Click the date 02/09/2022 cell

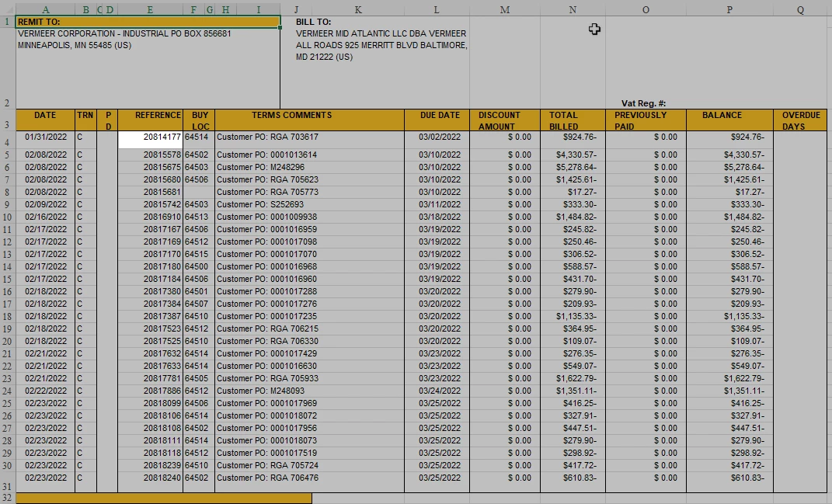pos(45,204)
